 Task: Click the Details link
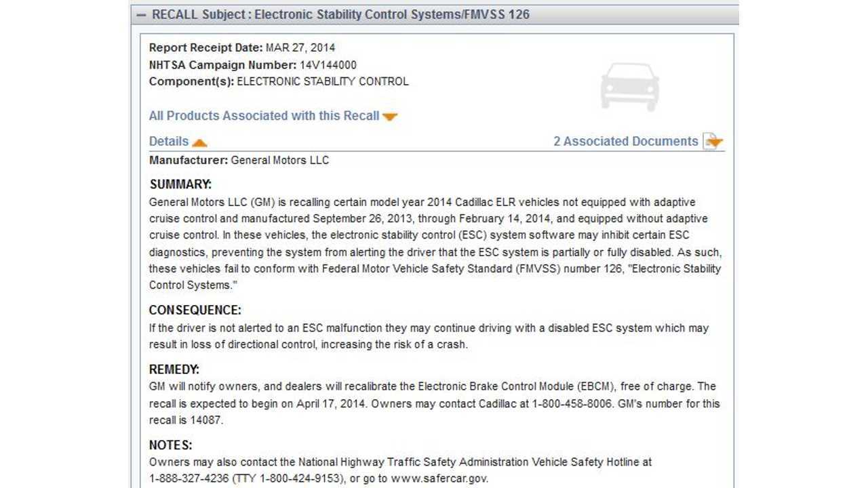pos(169,141)
